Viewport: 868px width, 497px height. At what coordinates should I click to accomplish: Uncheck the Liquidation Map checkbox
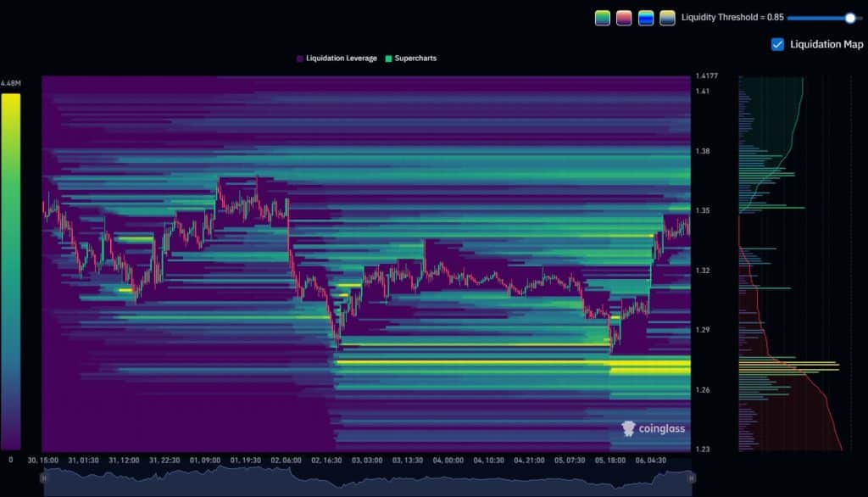pos(777,44)
